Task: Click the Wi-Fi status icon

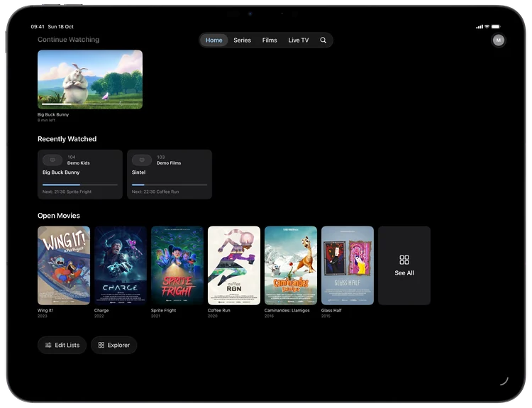Action: tap(487, 26)
